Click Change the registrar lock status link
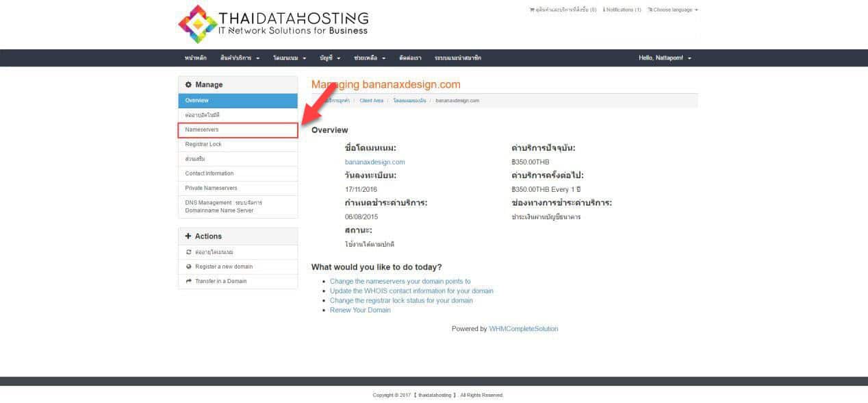The width and height of the screenshot is (868, 403). coord(401,301)
